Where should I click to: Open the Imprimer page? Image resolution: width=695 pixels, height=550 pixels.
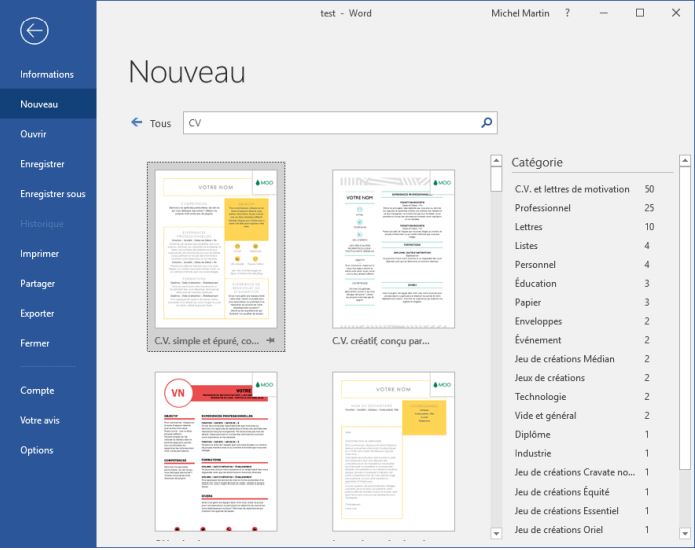(40, 254)
